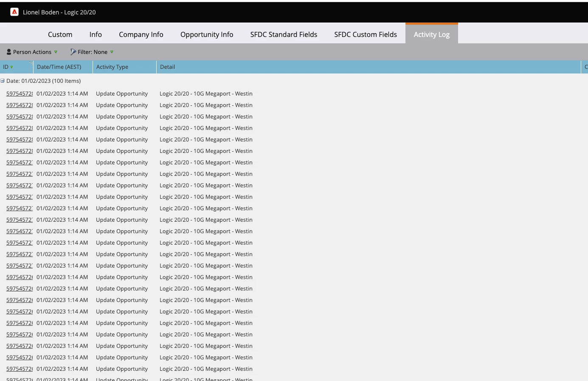This screenshot has width=588, height=381.
Task: Click the Detail column header
Action: 369,67
